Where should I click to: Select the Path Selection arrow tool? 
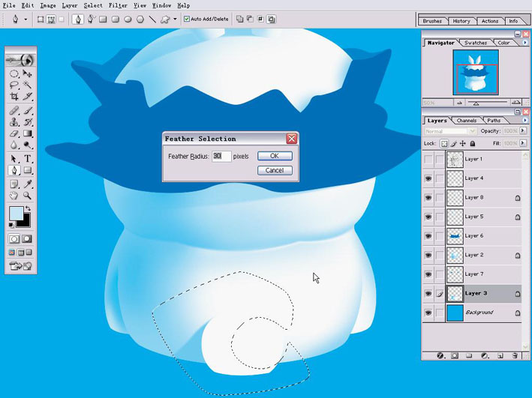[14, 159]
